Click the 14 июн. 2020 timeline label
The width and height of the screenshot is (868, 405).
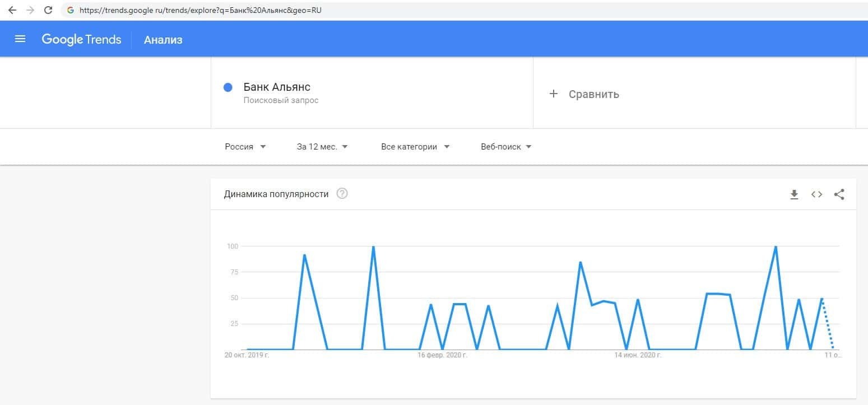point(638,355)
